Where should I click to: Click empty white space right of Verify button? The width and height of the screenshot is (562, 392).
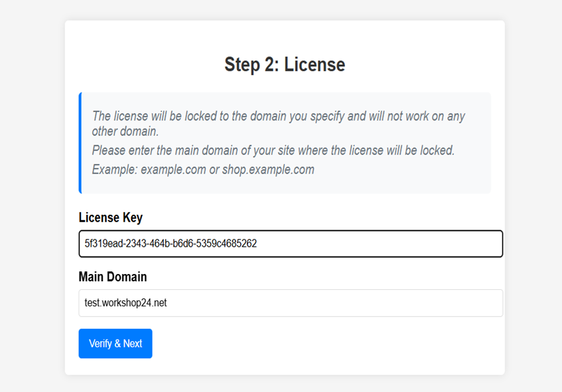318,344
